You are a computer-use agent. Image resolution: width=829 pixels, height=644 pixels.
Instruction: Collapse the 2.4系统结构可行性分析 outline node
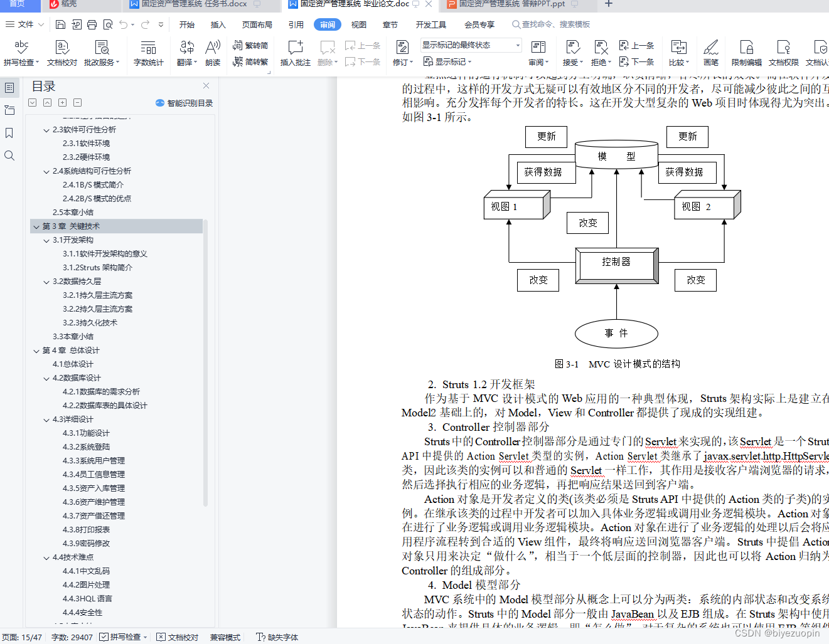(46, 171)
